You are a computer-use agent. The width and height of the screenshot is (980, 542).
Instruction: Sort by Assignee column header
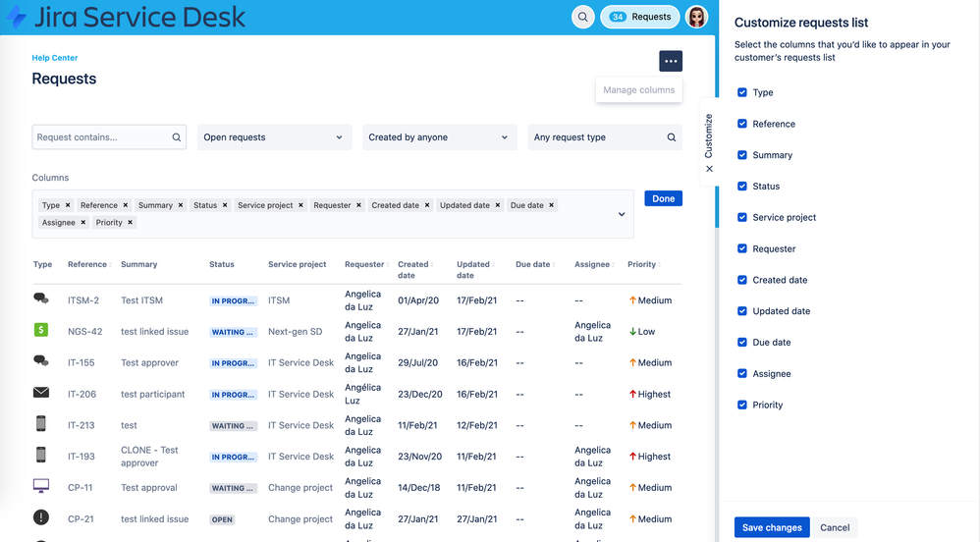[594, 264]
